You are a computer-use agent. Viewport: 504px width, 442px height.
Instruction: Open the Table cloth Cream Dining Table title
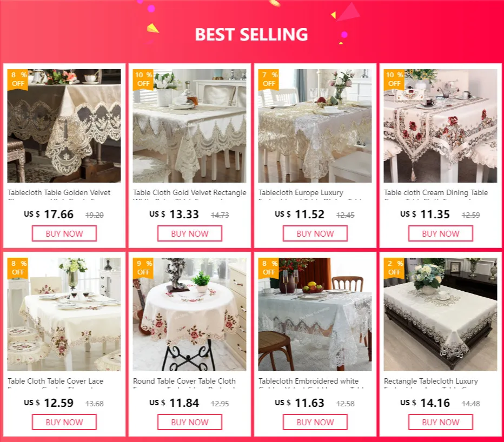coord(436,193)
